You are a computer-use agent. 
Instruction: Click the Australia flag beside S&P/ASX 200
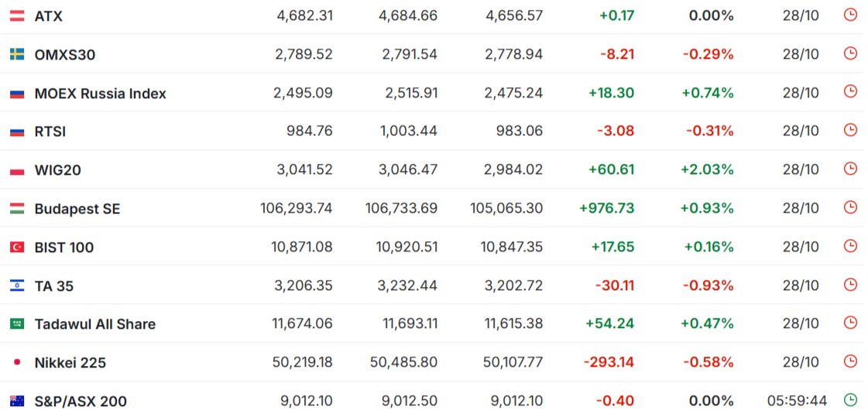(17, 401)
